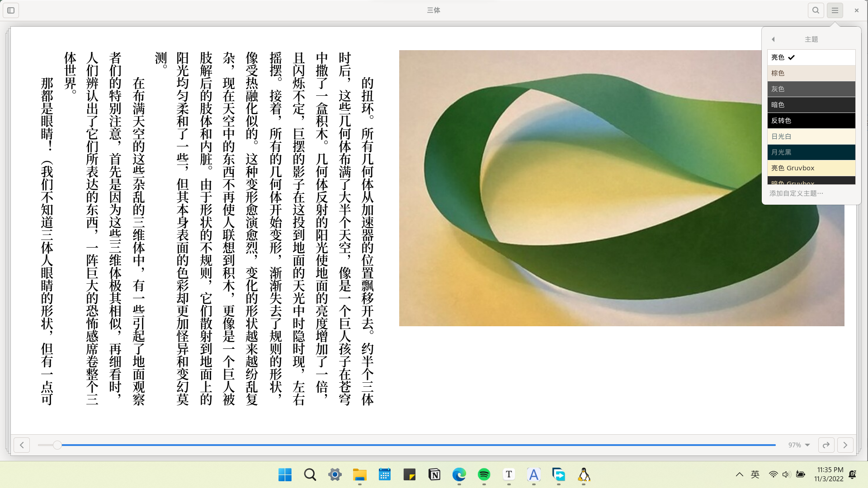Viewport: 868px width, 488px height.
Task: Select the 棕色 sepia theme
Action: (x=811, y=73)
